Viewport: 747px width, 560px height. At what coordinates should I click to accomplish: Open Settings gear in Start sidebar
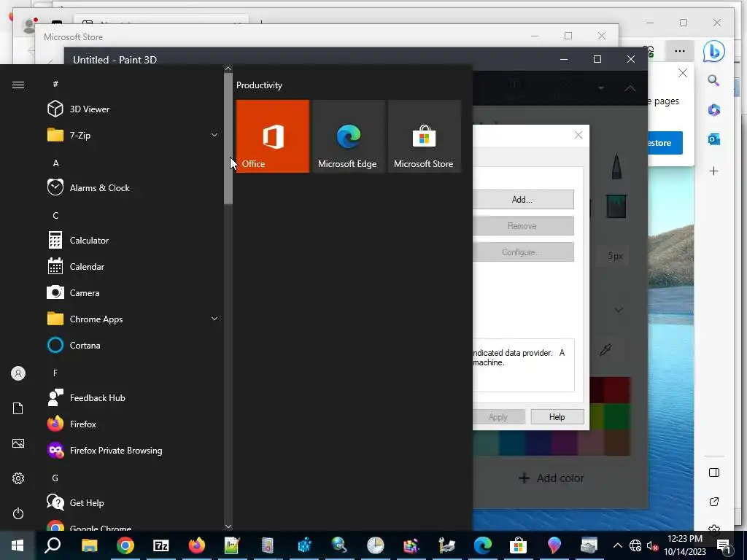[x=18, y=478]
